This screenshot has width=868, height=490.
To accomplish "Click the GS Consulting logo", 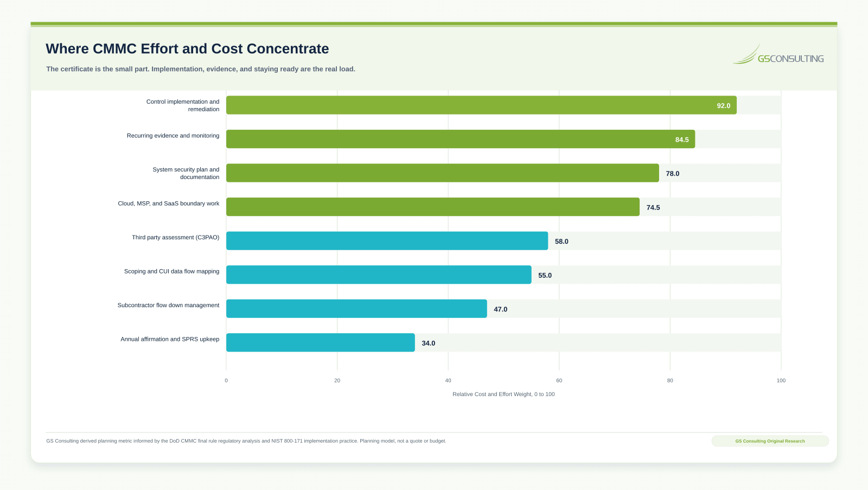I will point(778,55).
